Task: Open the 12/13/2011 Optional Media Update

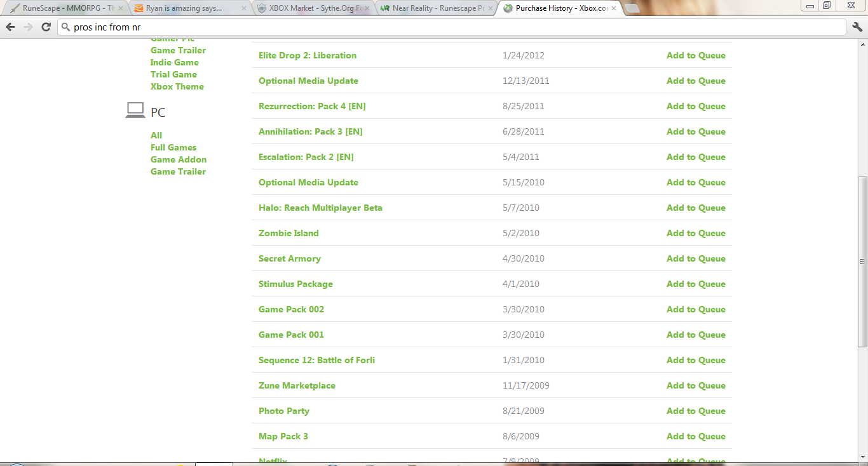Action: 308,81
